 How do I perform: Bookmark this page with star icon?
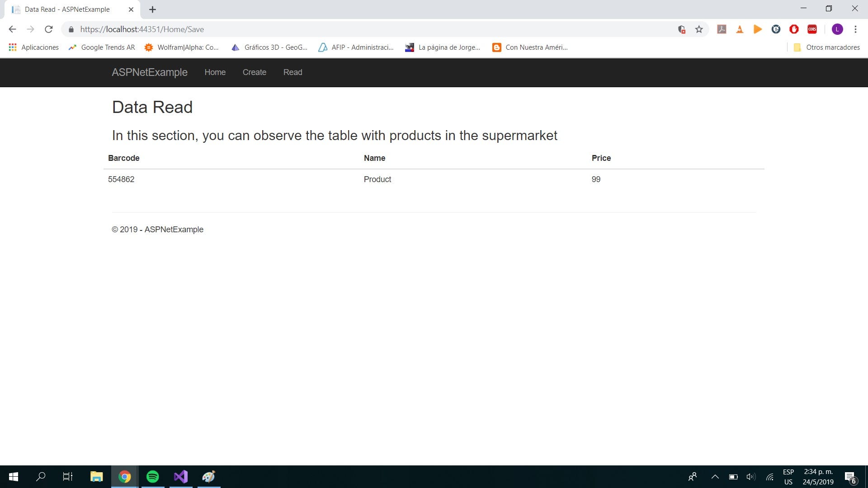(699, 29)
